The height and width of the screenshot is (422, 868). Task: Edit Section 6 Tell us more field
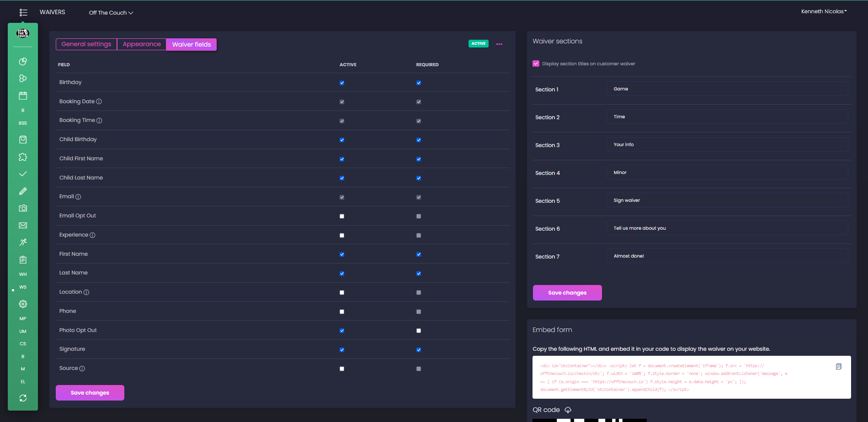coord(727,228)
